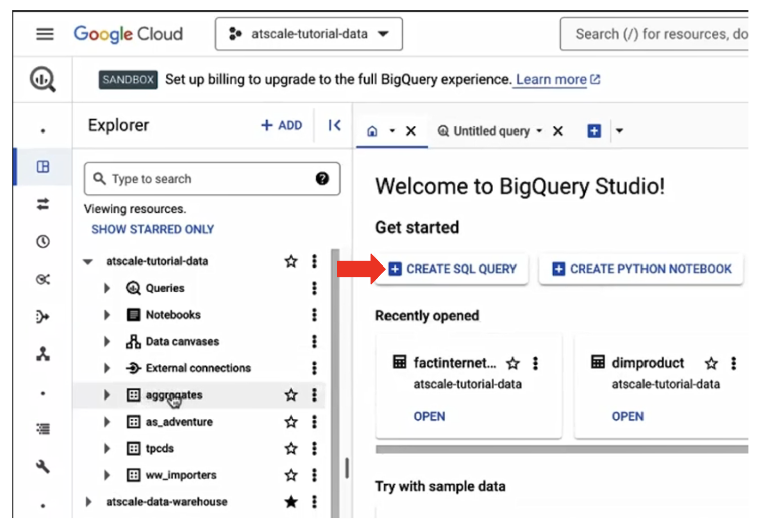771x532 pixels.
Task: Unstar the atscale-data-warehouse project
Action: (x=290, y=501)
